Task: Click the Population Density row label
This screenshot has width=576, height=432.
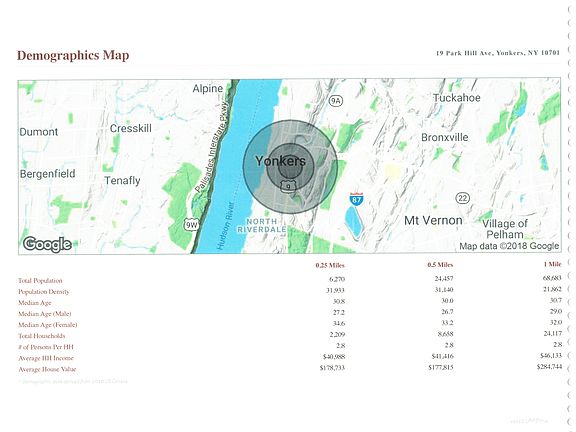Action: [44, 292]
